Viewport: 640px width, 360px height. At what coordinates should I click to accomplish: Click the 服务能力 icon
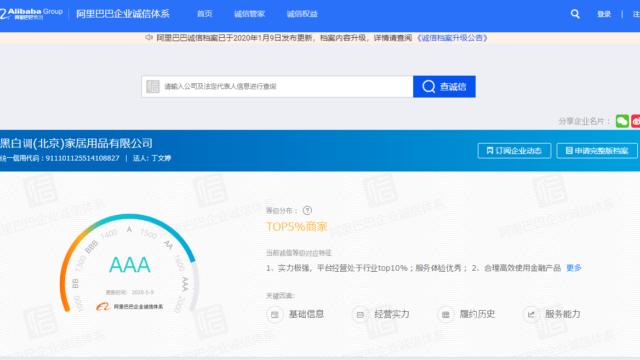531,315
